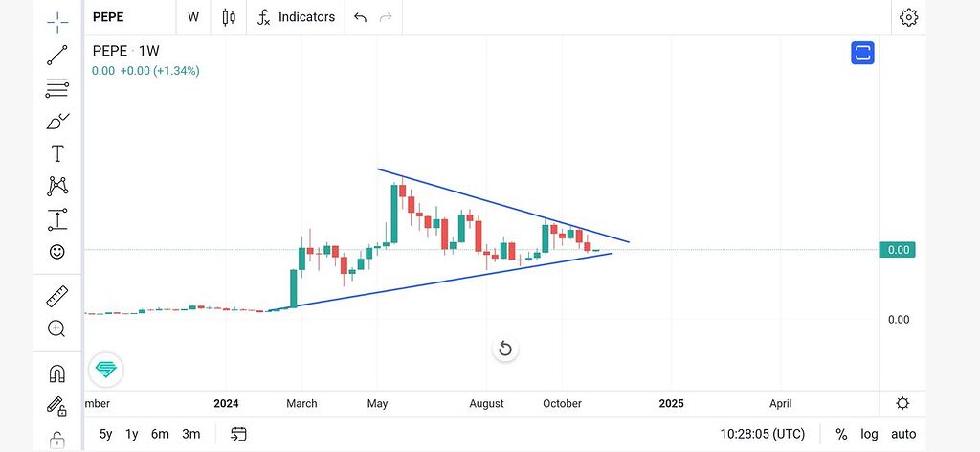
Task: Select the trend line drawing tool
Action: coord(57,55)
